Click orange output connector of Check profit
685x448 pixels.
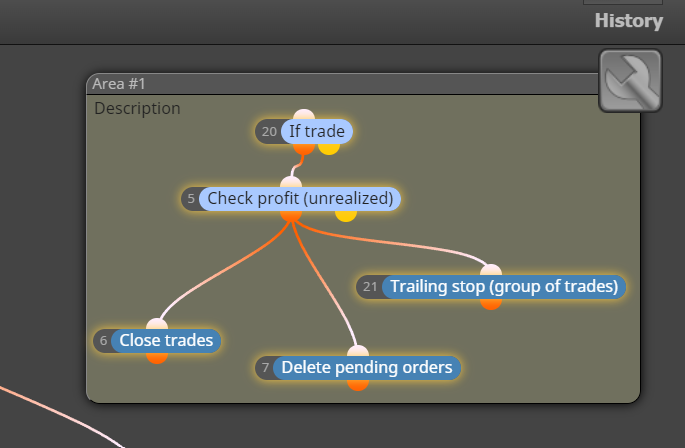[x=291, y=216]
